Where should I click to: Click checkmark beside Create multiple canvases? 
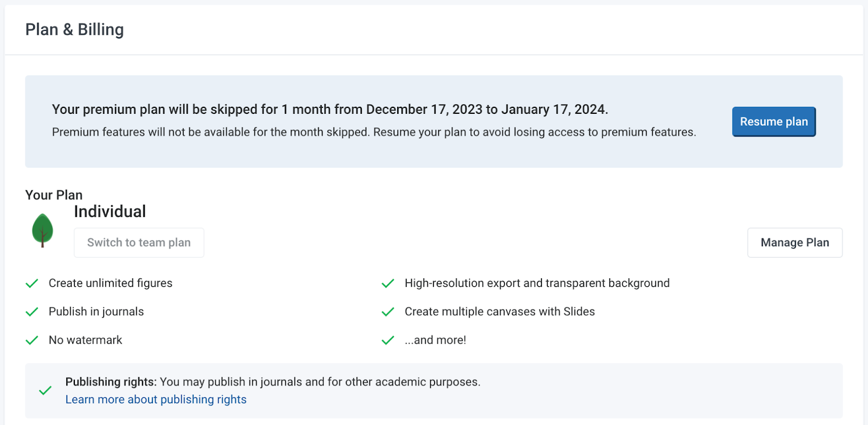pyautogui.click(x=388, y=312)
